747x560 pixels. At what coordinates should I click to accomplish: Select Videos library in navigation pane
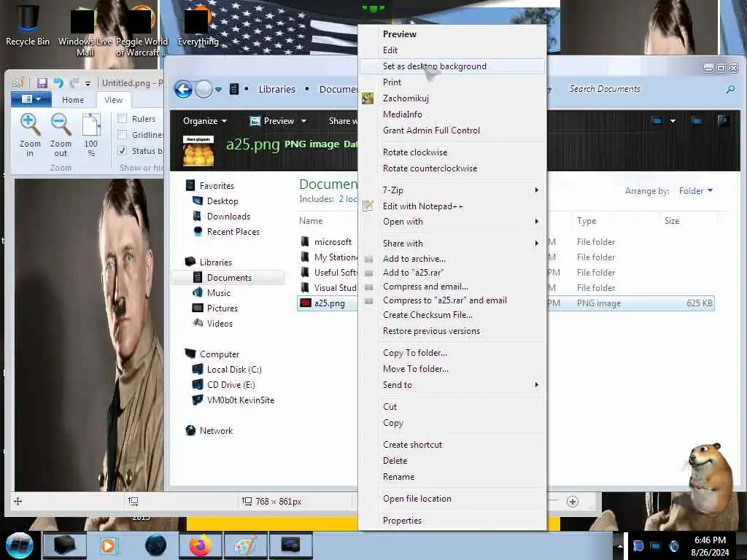point(220,323)
